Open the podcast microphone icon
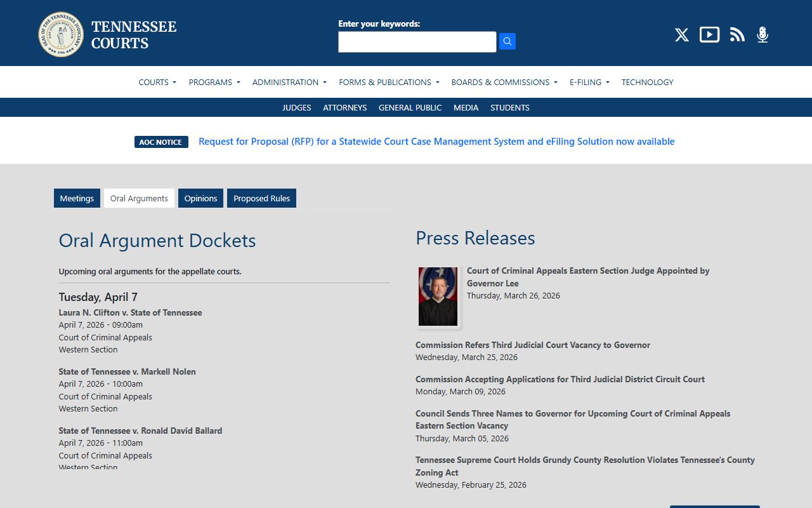This screenshot has width=812, height=508. (x=763, y=35)
